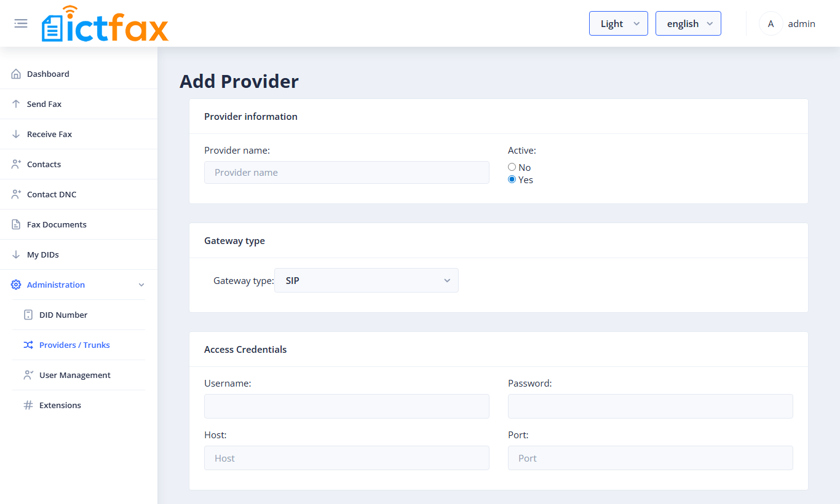
Task: Open the english language dropdown
Action: pyautogui.click(x=688, y=23)
